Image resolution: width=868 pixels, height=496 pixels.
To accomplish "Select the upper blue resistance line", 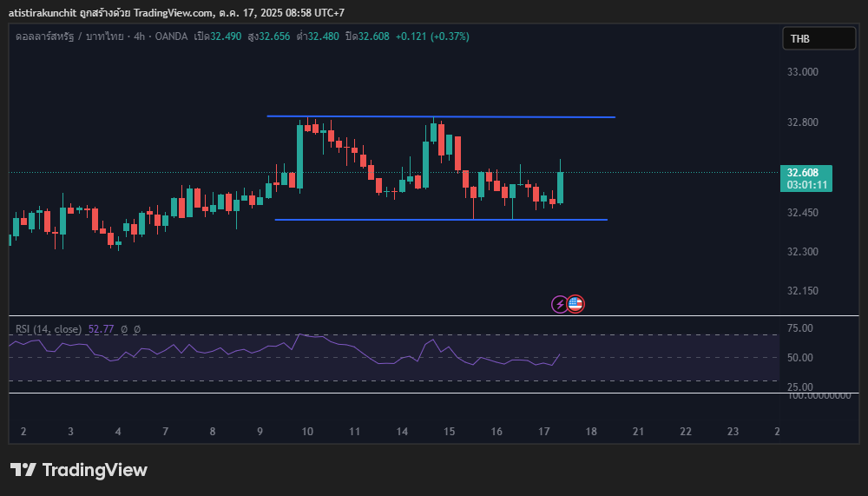I will pos(440,116).
